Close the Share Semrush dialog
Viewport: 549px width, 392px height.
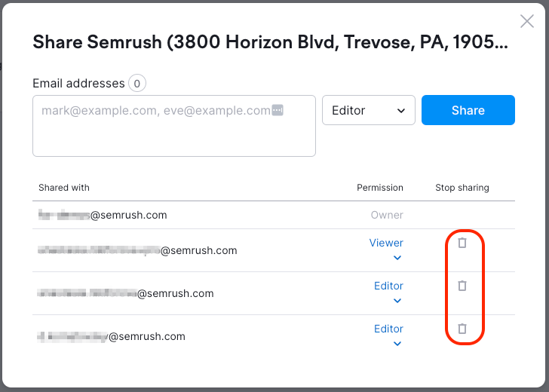tap(527, 22)
